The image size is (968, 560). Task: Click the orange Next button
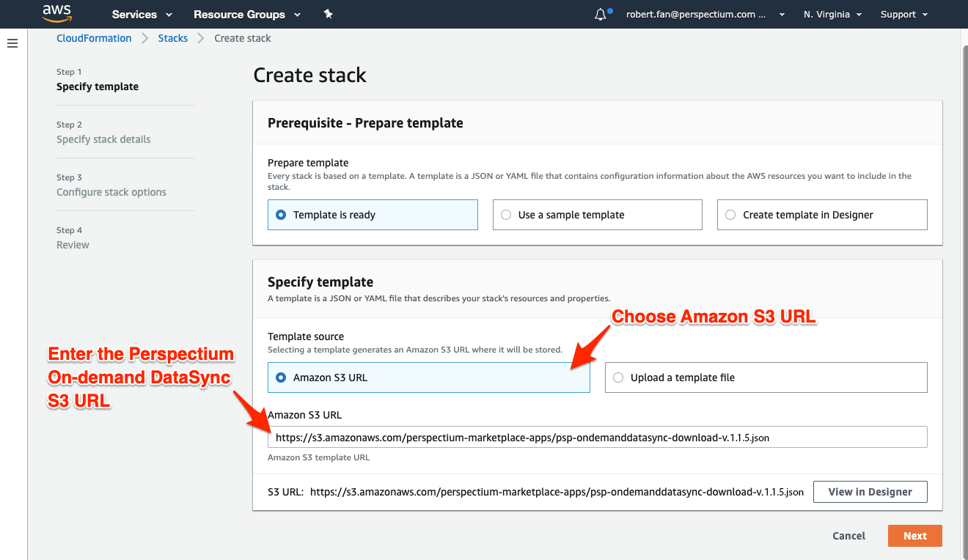(x=914, y=536)
